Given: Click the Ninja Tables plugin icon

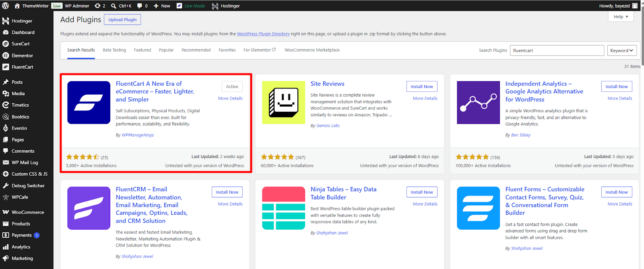Looking at the screenshot, I should tap(283, 208).
